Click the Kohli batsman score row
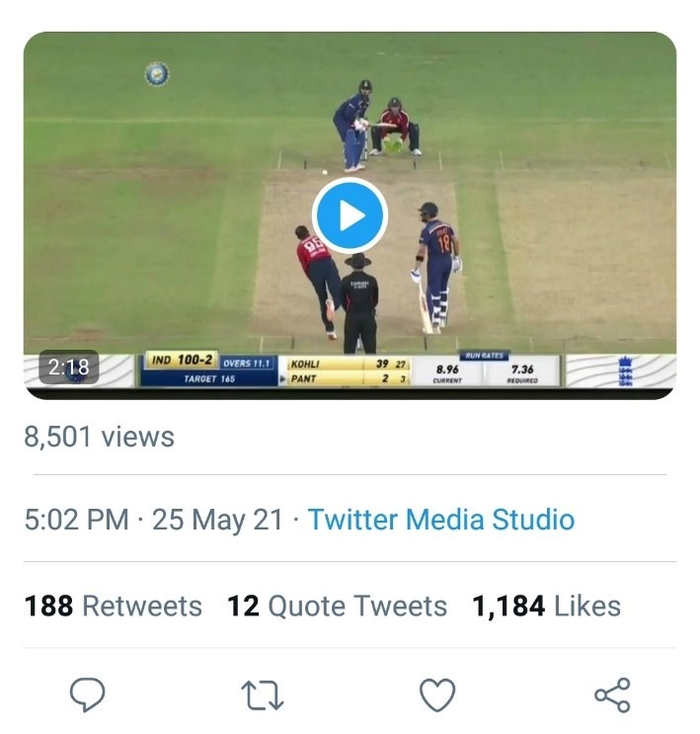This screenshot has height=734, width=700. (x=350, y=364)
